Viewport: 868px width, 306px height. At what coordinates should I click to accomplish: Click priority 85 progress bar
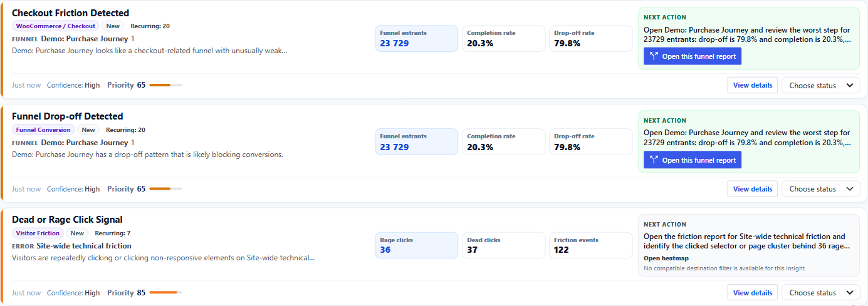[165, 293]
